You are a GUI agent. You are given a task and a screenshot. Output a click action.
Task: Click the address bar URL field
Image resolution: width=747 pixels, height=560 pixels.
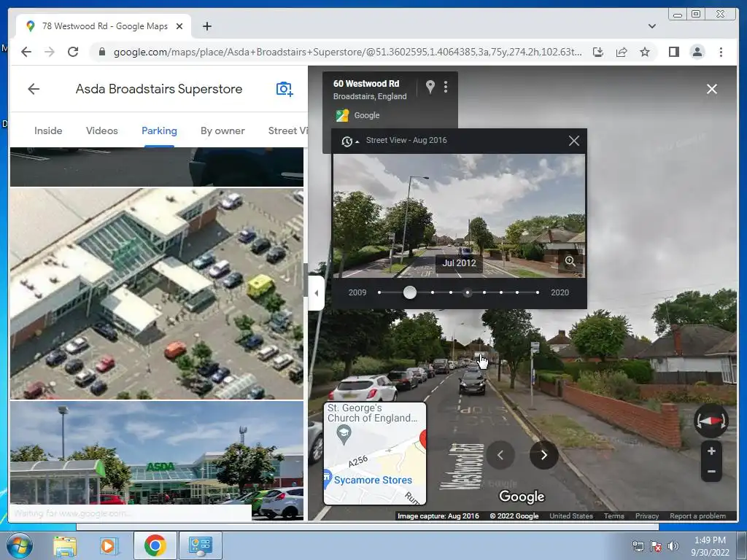347,52
